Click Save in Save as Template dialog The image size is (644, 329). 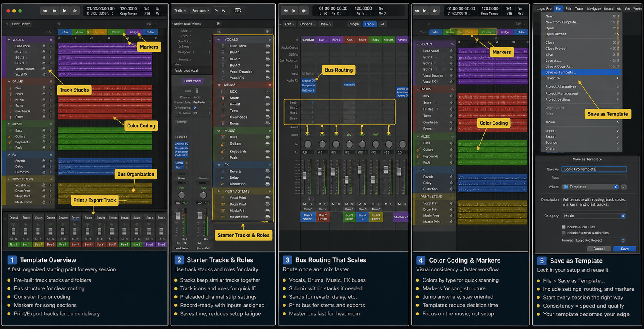click(x=625, y=249)
